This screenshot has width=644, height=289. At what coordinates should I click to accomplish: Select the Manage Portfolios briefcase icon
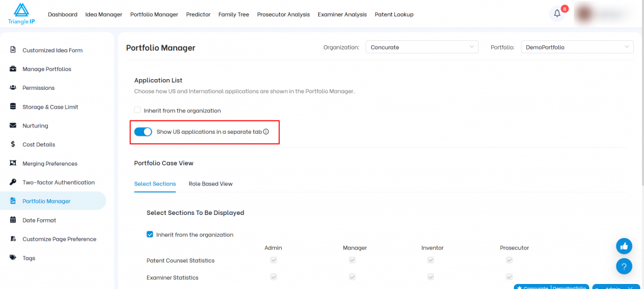[13, 69]
